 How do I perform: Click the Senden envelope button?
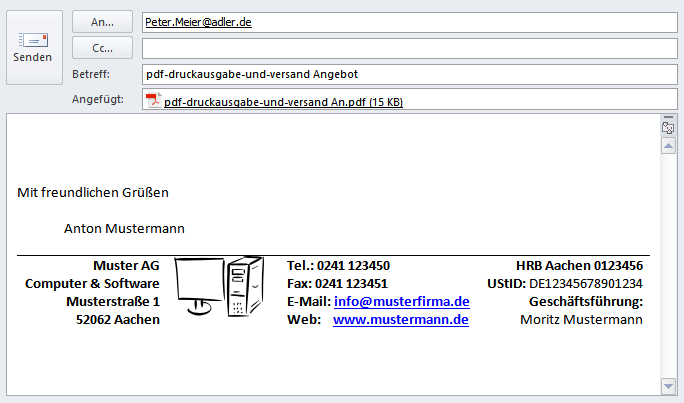tap(33, 47)
